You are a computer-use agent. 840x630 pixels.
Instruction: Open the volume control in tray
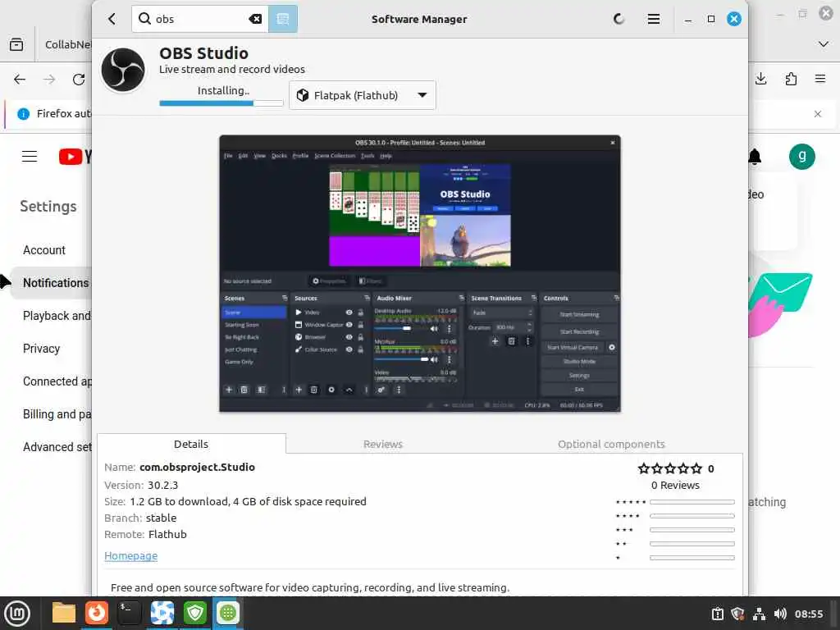coord(780,614)
